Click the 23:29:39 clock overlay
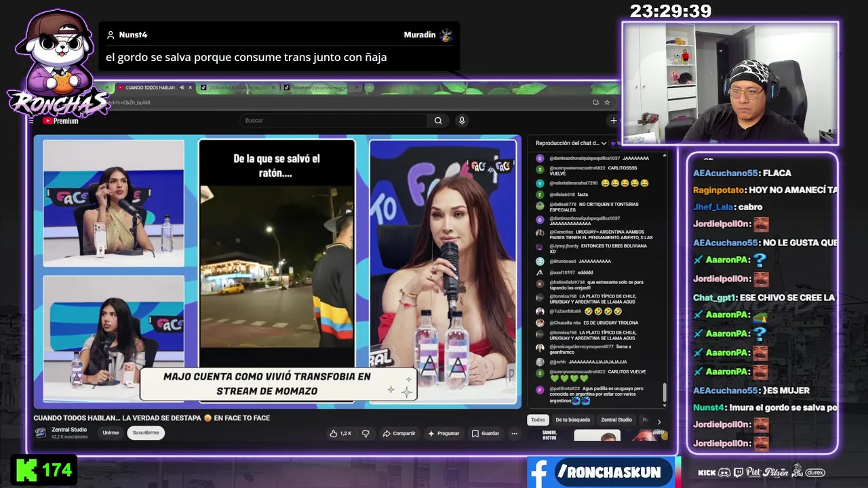Image resolution: width=868 pixels, height=488 pixels. (x=671, y=12)
